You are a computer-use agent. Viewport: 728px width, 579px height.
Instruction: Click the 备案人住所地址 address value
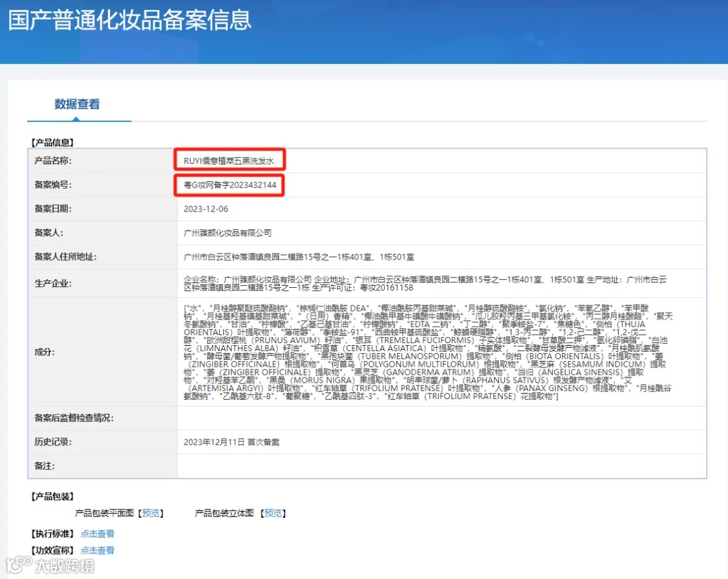(x=299, y=257)
